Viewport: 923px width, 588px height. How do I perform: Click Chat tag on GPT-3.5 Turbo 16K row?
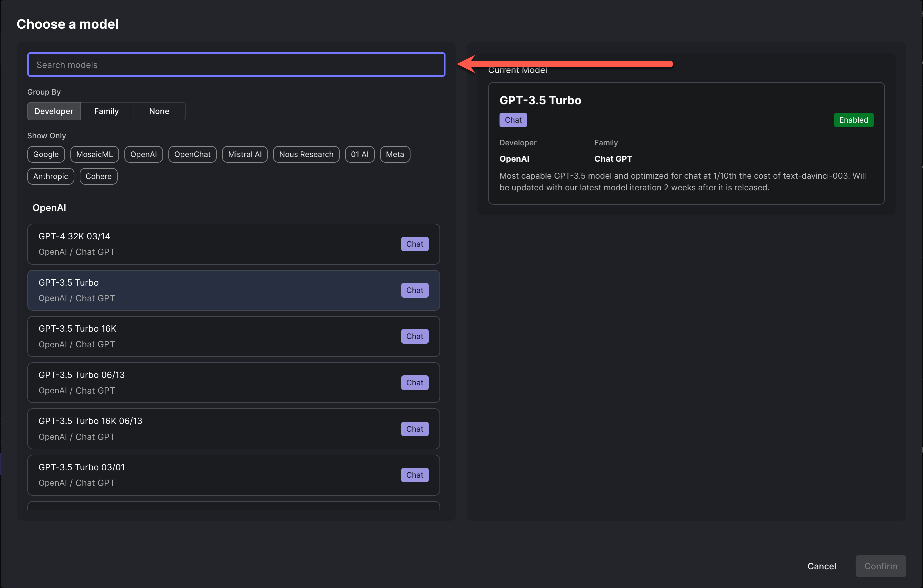415,336
